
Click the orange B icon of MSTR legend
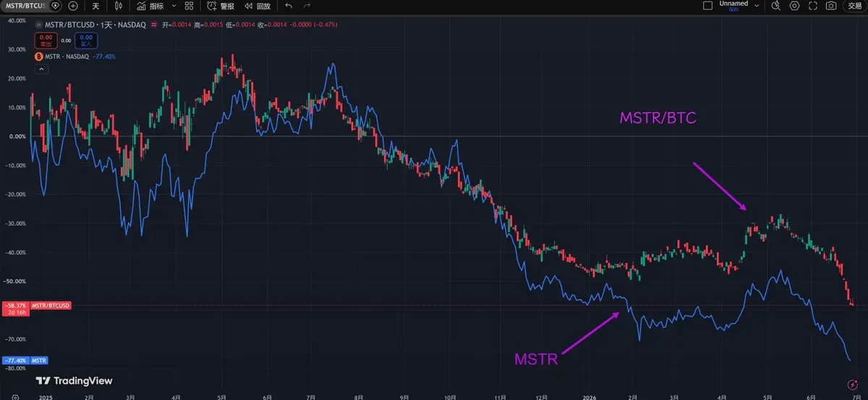(38, 56)
